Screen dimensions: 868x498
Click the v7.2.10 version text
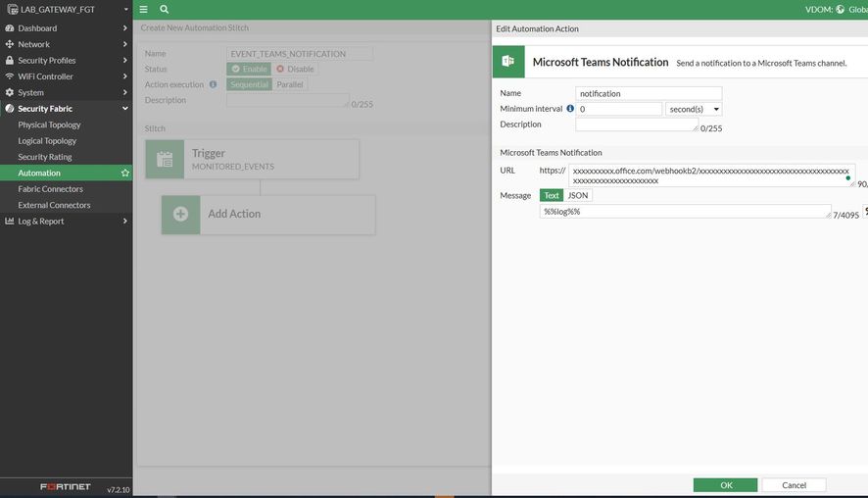(x=118, y=490)
